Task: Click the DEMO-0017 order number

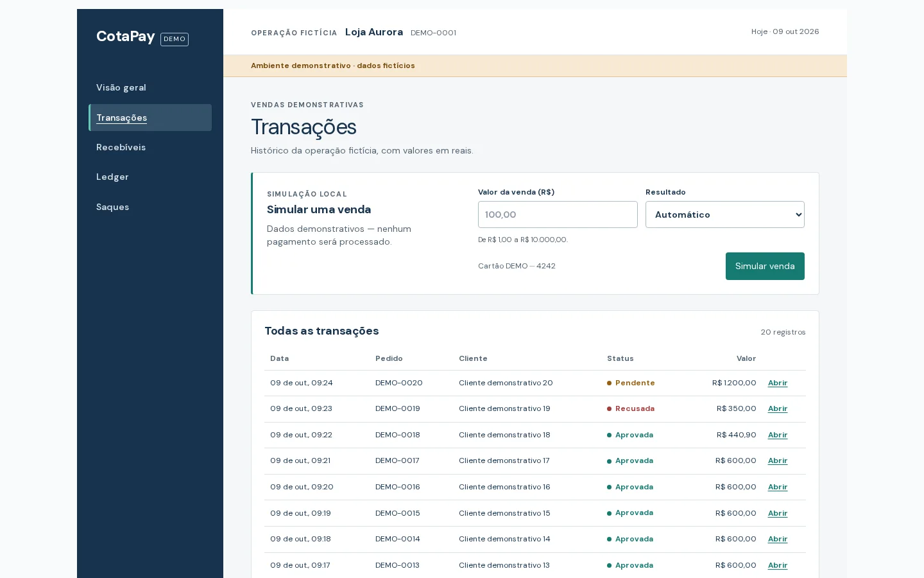Action: (397, 460)
